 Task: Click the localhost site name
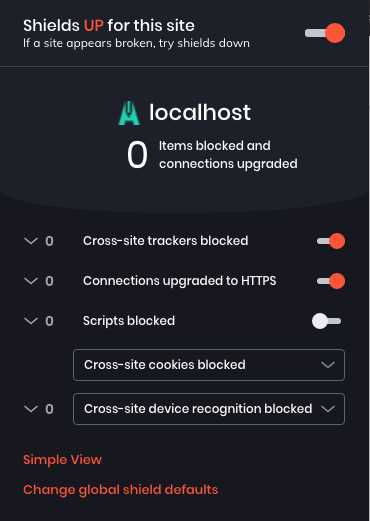point(200,112)
